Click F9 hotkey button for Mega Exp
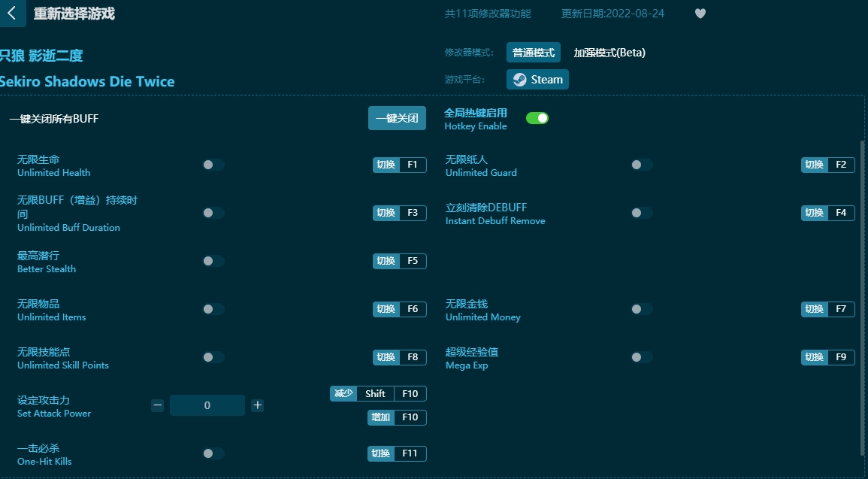 coord(827,357)
